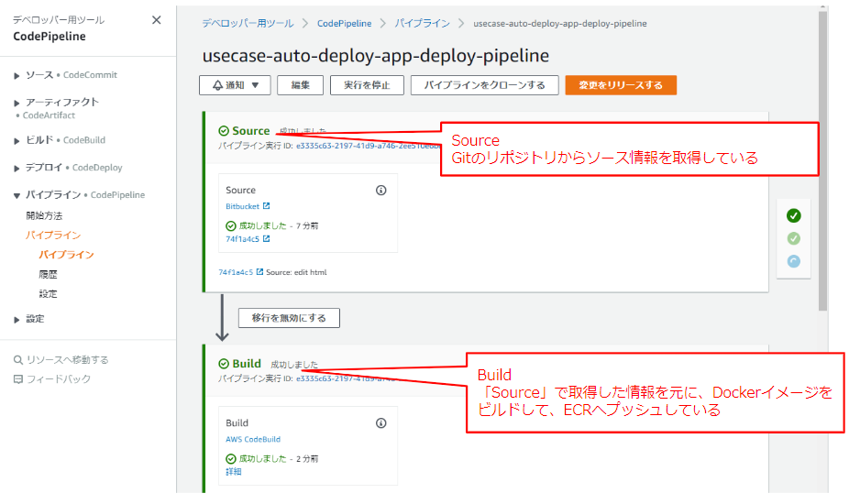The image size is (849, 504).
Task: Expand the ソース CodeCommit section
Action: tap(17, 76)
